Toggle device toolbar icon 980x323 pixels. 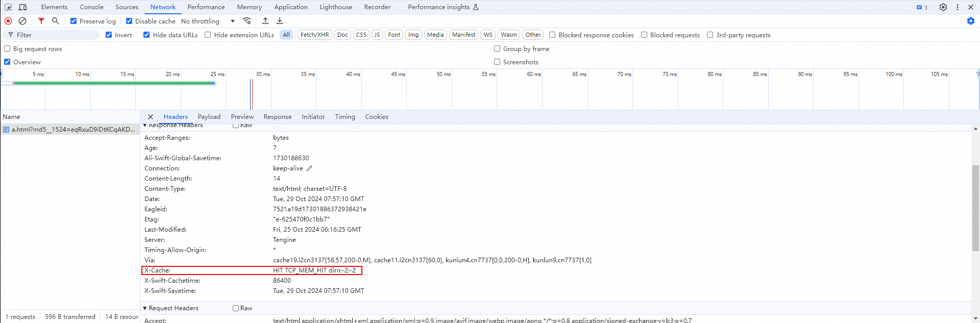pos(22,7)
